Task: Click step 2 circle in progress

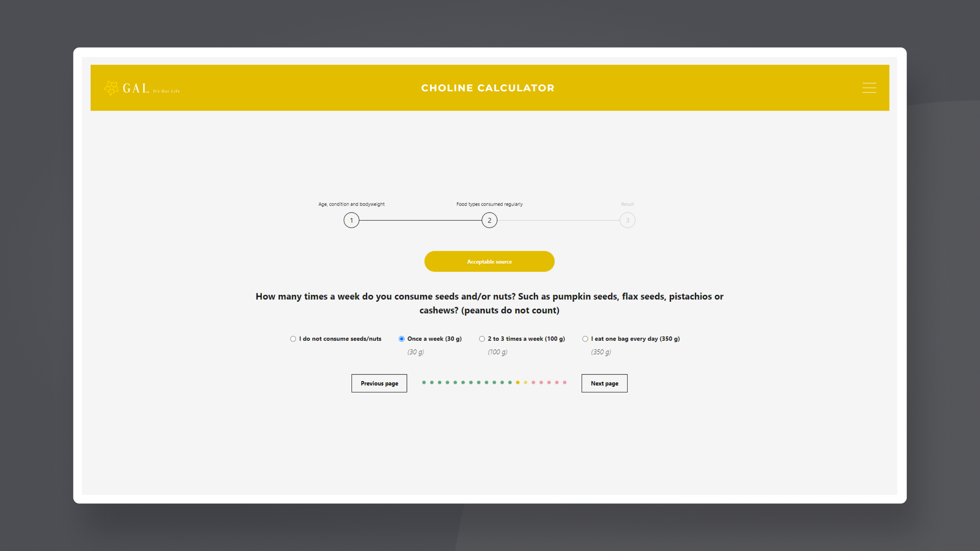Action: [489, 220]
